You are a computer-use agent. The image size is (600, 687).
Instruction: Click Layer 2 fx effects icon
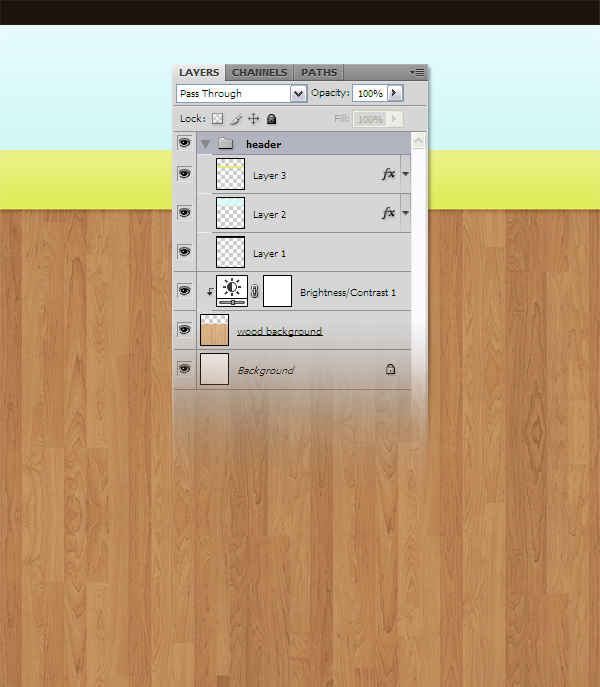[388, 213]
